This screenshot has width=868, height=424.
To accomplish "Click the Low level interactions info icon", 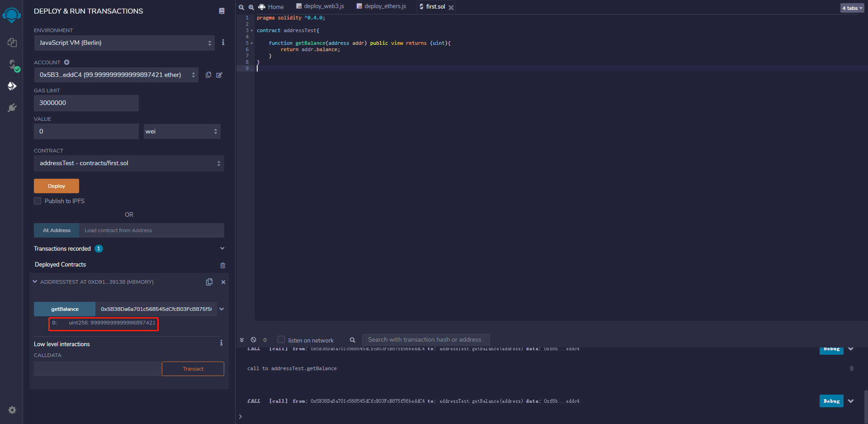I will [221, 343].
